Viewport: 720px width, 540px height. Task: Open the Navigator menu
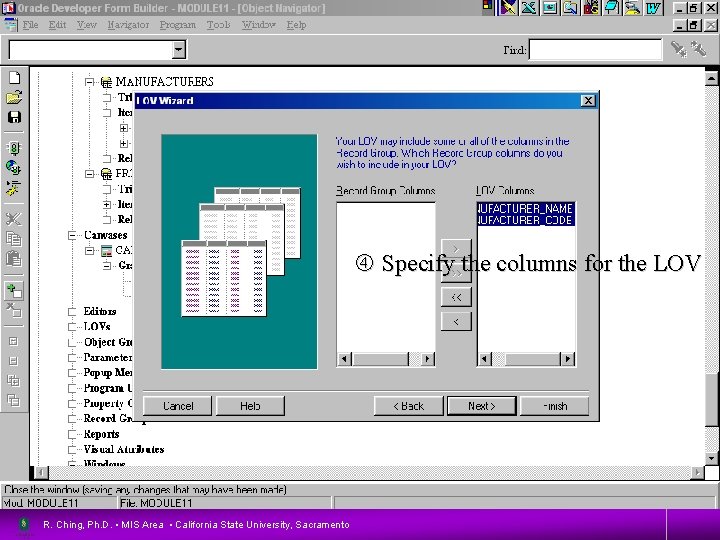pyautogui.click(x=128, y=25)
